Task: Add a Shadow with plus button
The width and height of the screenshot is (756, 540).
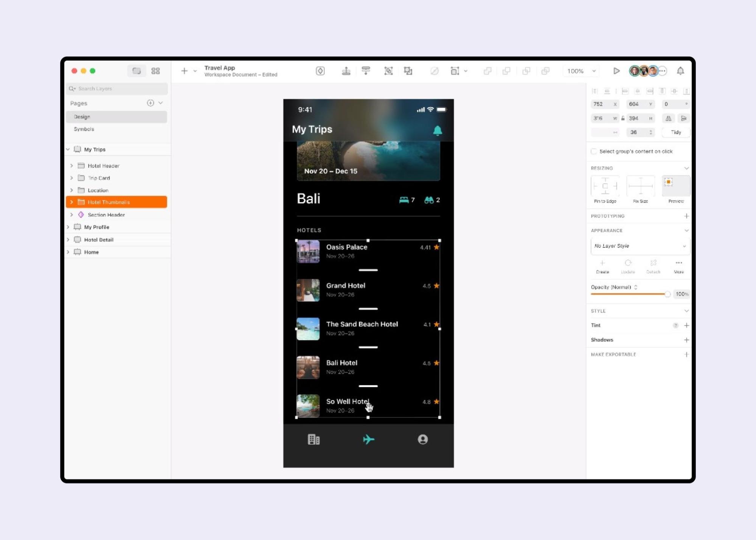Action: (686, 340)
